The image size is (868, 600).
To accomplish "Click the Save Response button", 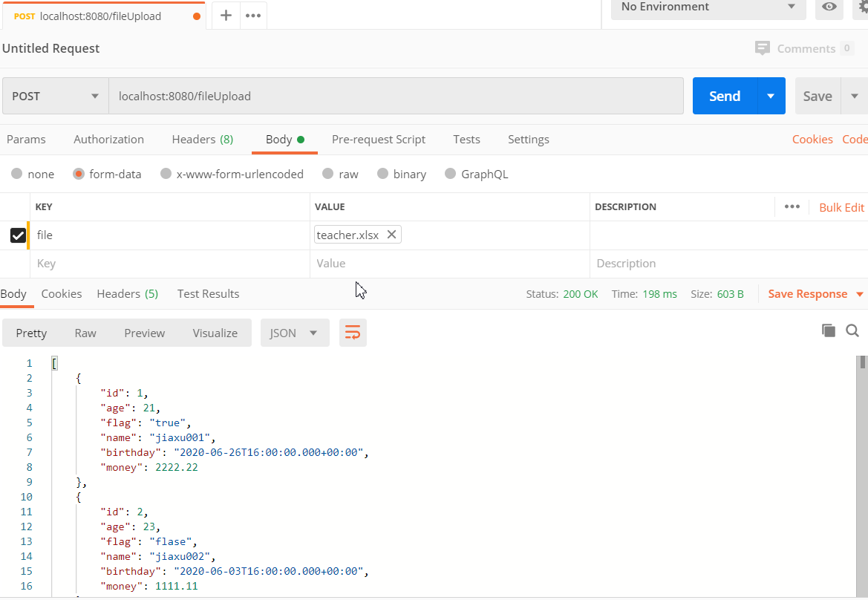I will (x=808, y=294).
